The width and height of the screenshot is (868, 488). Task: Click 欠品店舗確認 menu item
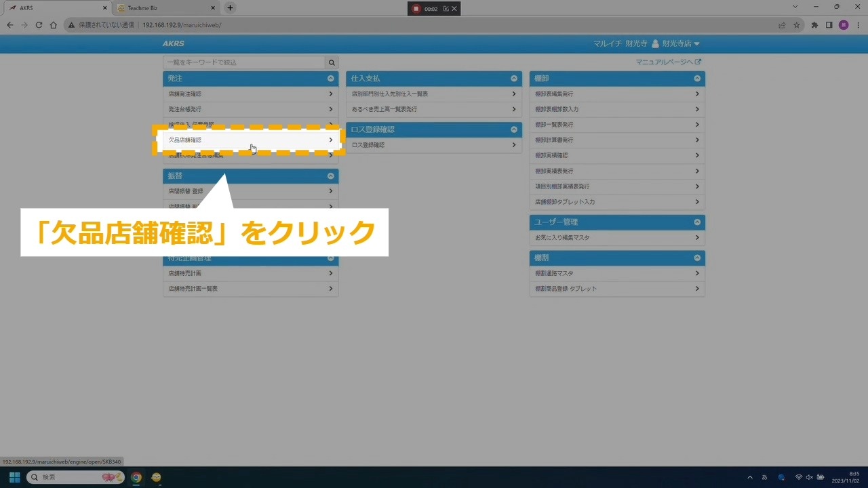tap(250, 140)
